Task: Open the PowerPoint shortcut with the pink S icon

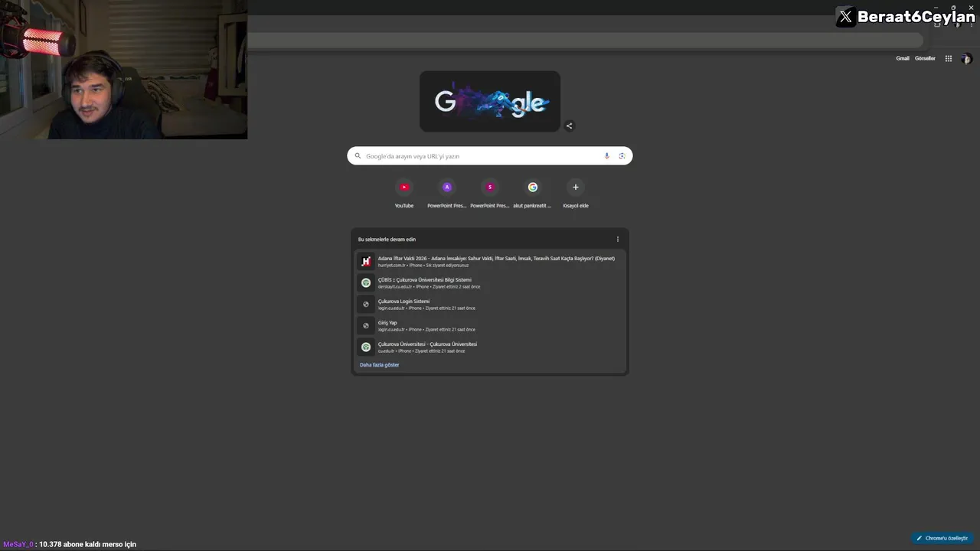Action: coord(490,194)
